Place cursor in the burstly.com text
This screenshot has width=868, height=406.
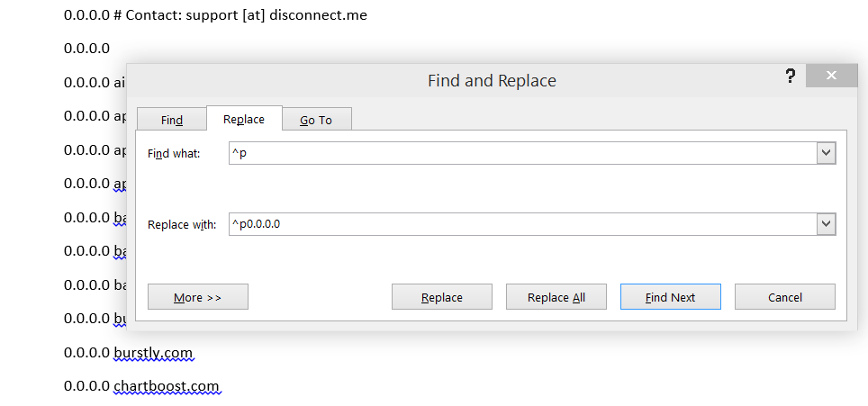[153, 352]
